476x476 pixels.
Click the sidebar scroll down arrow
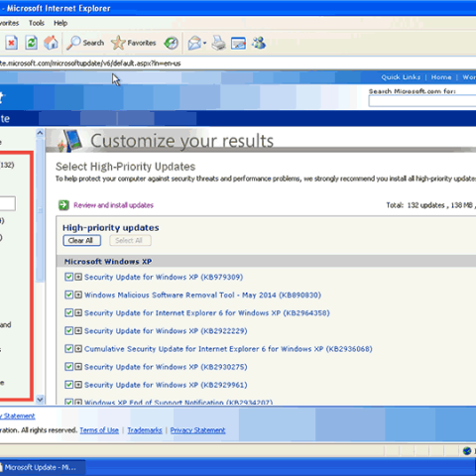[x=40, y=399]
